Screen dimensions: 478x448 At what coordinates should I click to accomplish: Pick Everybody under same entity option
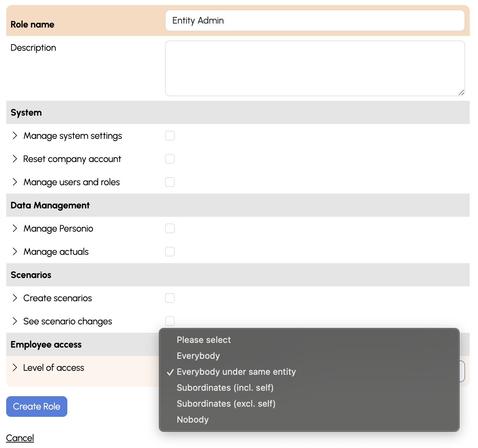coord(309,372)
